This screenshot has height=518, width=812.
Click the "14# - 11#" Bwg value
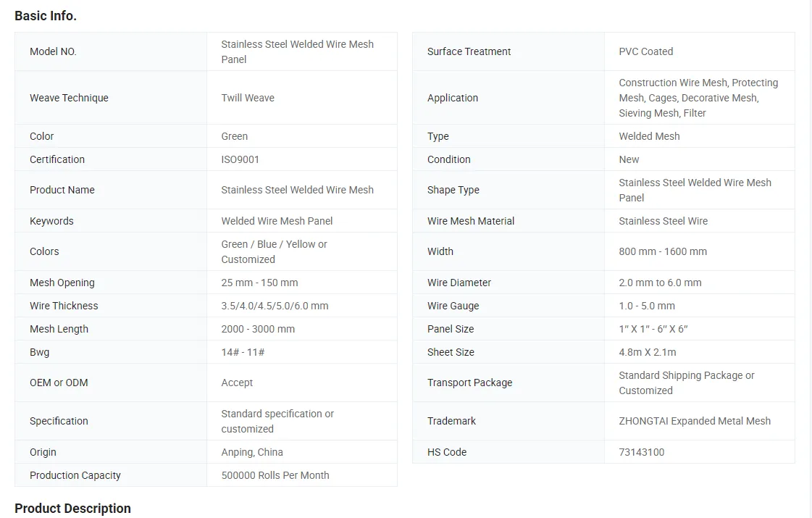pyautogui.click(x=243, y=352)
